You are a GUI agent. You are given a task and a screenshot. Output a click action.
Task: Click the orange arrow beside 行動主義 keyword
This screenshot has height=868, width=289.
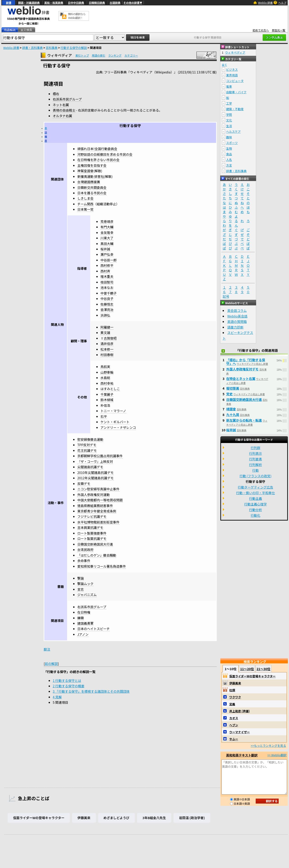pyautogui.click(x=224, y=498)
